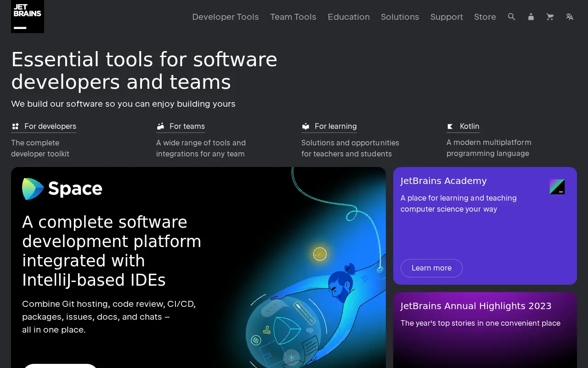Open the Education menu

point(349,17)
